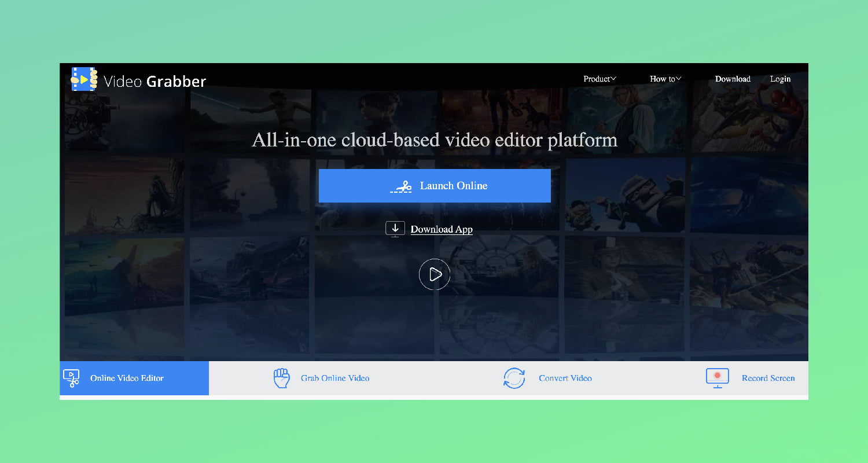Go to the Login page
This screenshot has width=868, height=463.
780,79
